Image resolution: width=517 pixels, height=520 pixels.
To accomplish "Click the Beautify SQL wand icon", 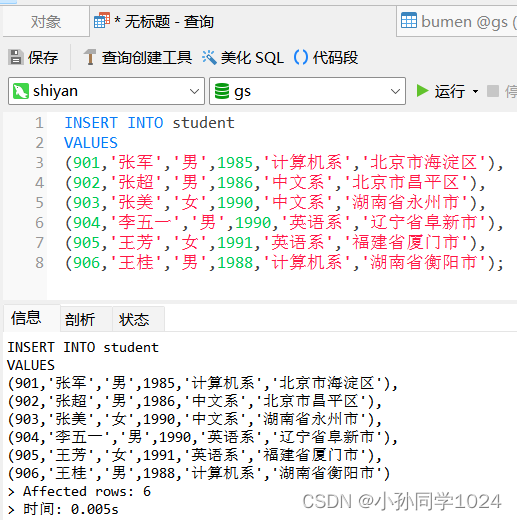I will point(209,57).
